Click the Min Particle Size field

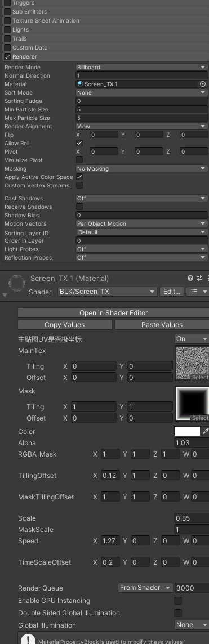point(141,109)
